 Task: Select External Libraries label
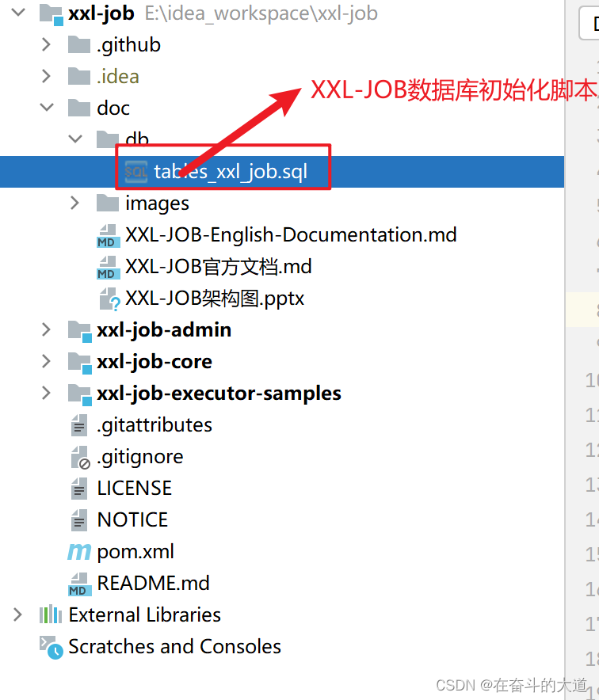145,615
